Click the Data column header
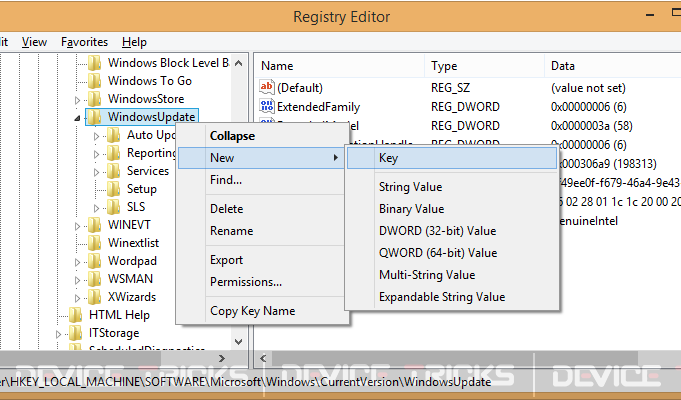This screenshot has height=400, width=681. [612, 66]
